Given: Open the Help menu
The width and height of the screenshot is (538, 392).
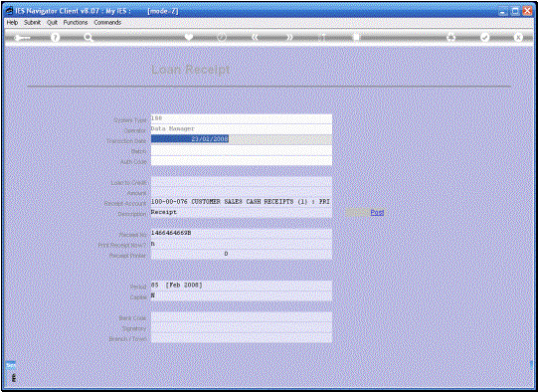Looking at the screenshot, I should click(x=12, y=22).
